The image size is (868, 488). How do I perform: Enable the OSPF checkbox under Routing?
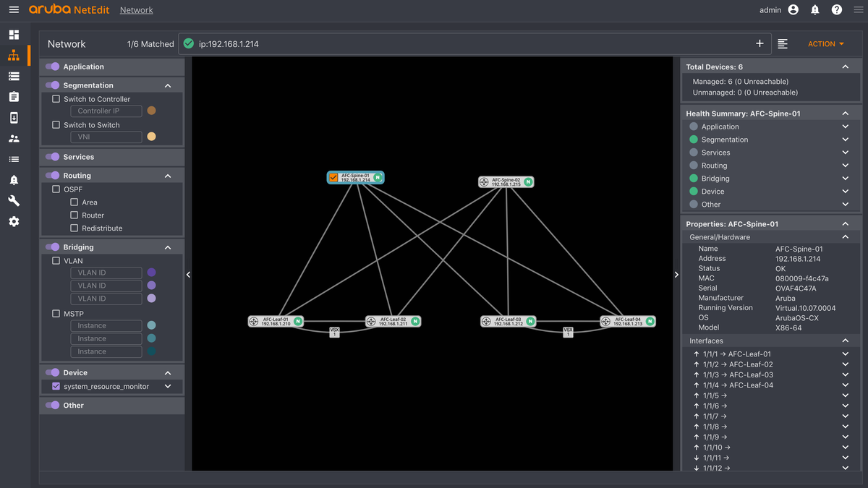(x=56, y=189)
